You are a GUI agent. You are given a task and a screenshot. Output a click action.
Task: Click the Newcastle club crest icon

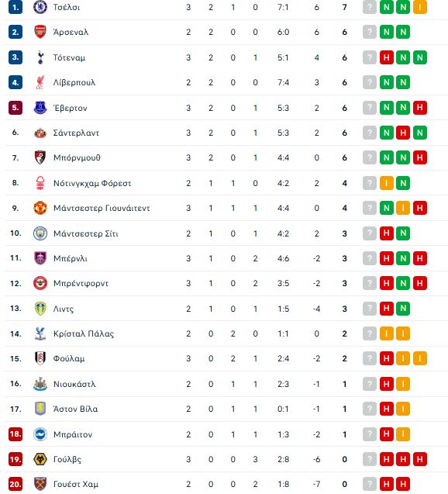[x=40, y=384]
